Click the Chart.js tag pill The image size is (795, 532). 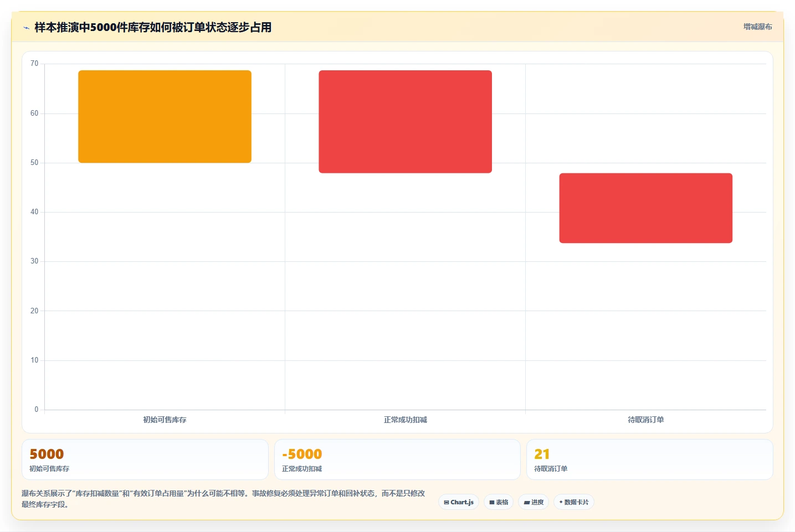[x=459, y=502]
